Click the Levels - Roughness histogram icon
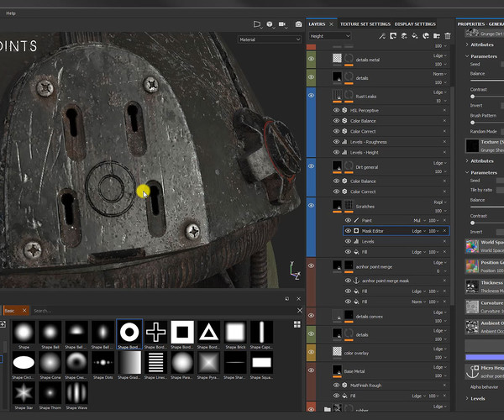 tap(344, 142)
